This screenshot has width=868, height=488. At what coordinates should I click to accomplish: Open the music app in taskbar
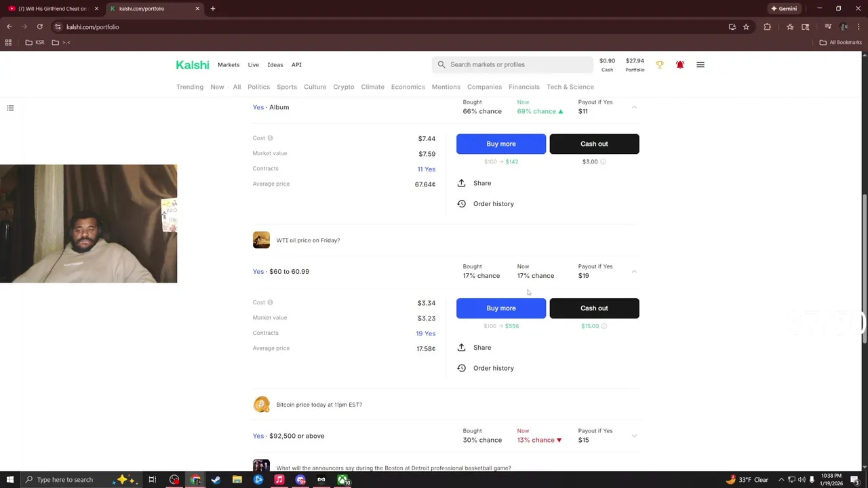279,480
